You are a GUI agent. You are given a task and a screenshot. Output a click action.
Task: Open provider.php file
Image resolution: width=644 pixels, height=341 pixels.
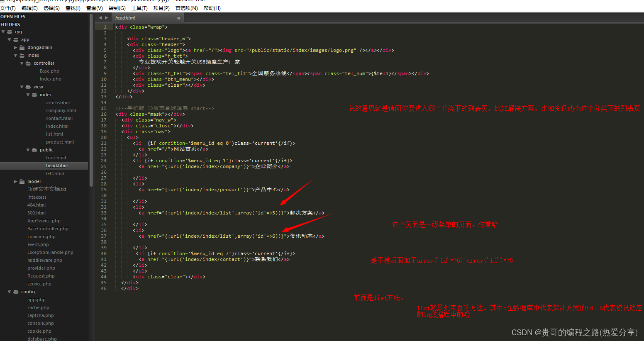[x=41, y=268]
